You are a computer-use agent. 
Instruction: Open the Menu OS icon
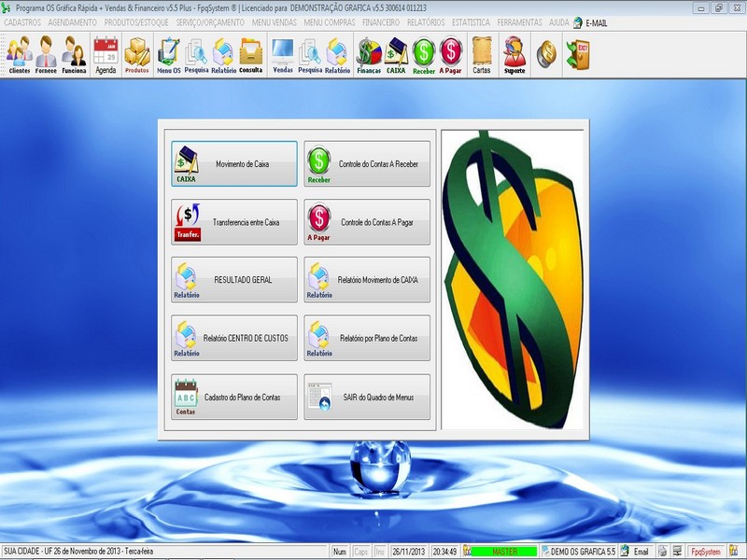(x=169, y=55)
